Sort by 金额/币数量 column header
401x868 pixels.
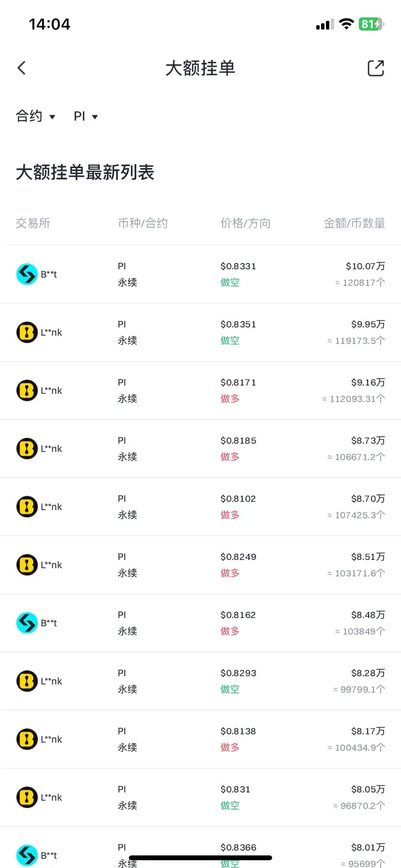click(355, 223)
